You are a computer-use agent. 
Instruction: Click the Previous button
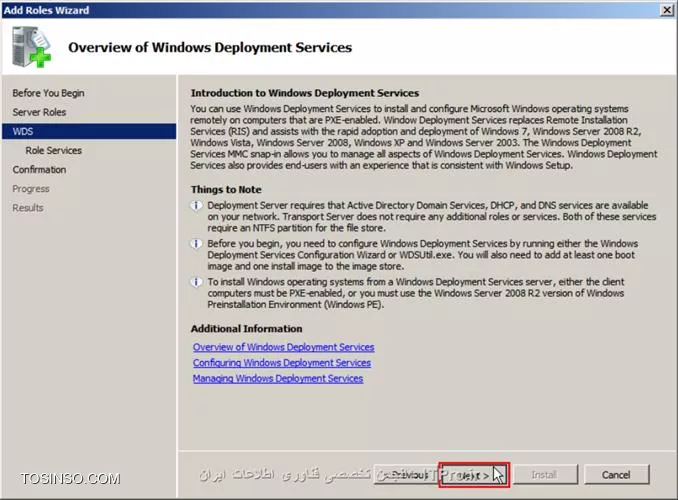click(x=407, y=475)
